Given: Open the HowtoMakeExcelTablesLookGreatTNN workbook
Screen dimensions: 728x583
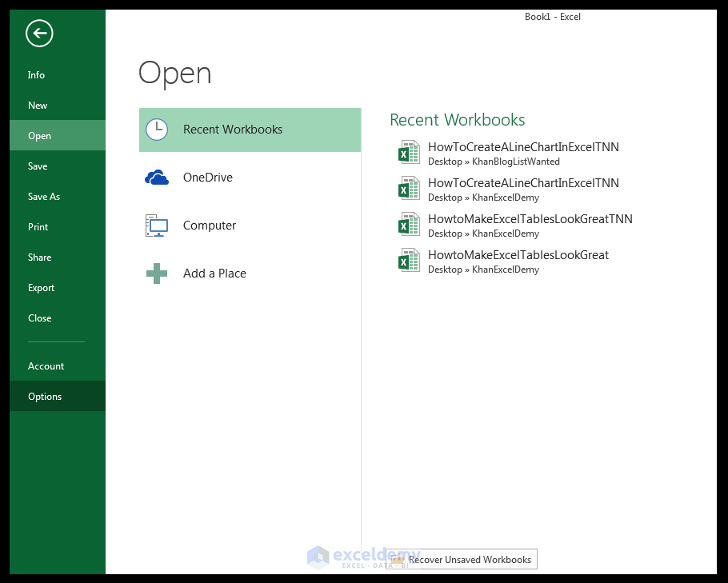Looking at the screenshot, I should (x=530, y=218).
